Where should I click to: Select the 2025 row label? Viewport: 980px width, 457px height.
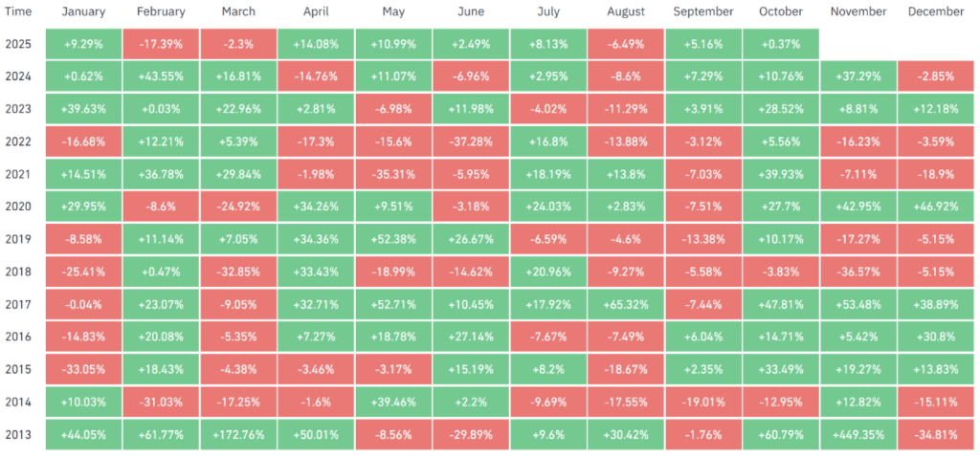[20, 44]
